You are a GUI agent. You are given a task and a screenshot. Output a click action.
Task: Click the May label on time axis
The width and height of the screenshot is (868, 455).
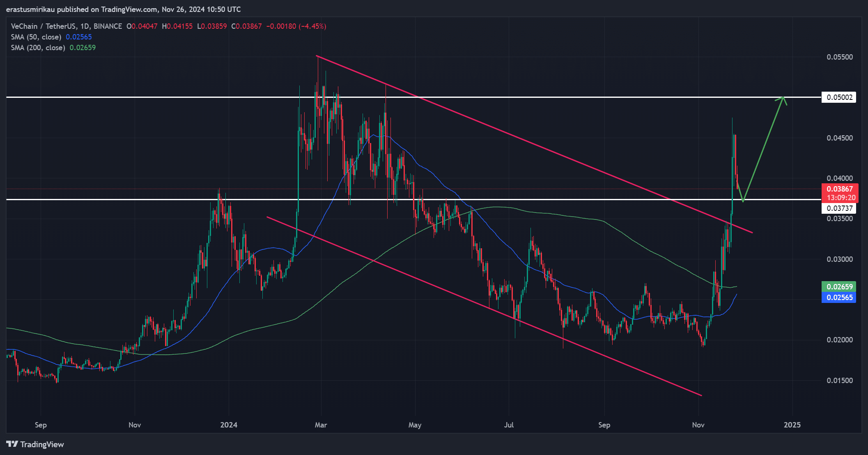pyautogui.click(x=415, y=425)
